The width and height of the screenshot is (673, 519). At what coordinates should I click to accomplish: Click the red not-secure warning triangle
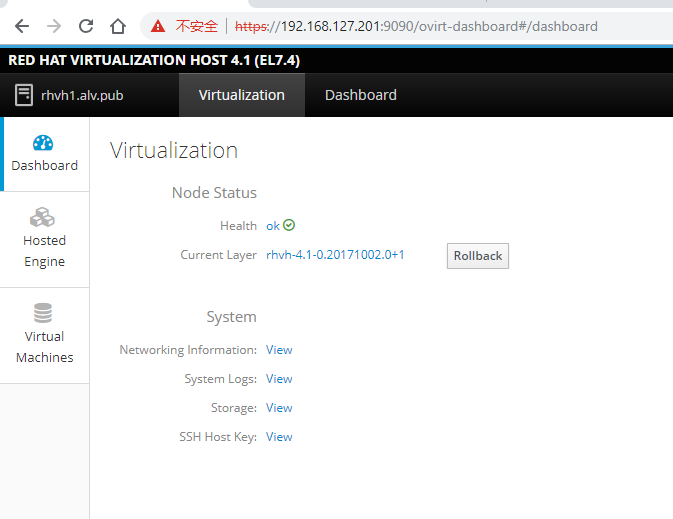158,27
